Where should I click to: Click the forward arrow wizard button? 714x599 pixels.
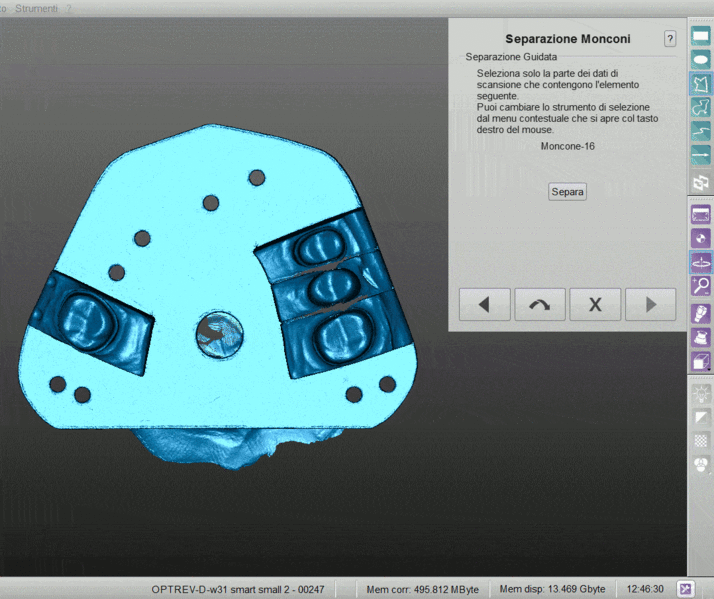click(x=651, y=304)
